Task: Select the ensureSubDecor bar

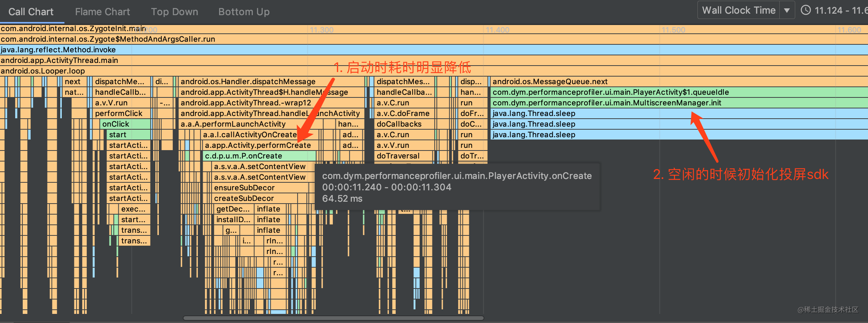Action: pyautogui.click(x=262, y=188)
